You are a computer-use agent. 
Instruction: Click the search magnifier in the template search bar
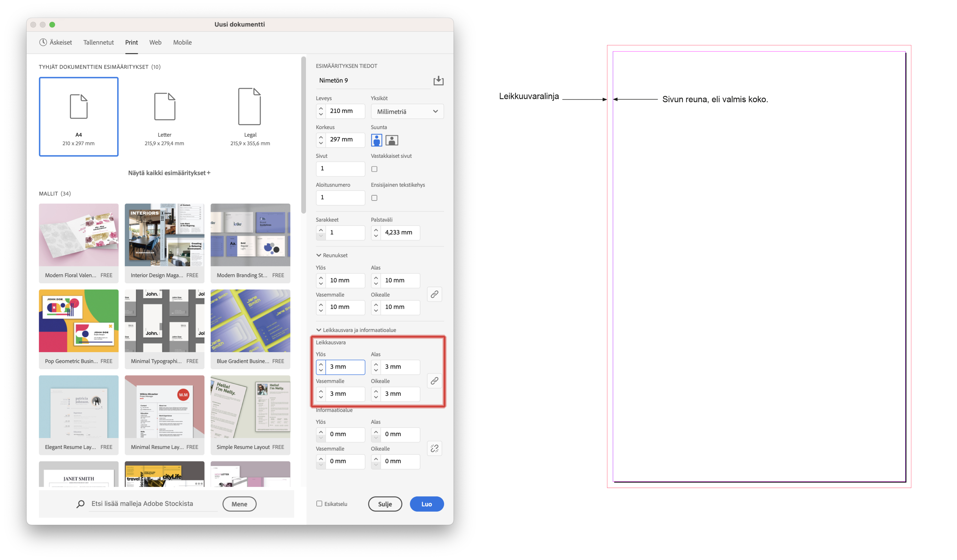[x=80, y=503]
